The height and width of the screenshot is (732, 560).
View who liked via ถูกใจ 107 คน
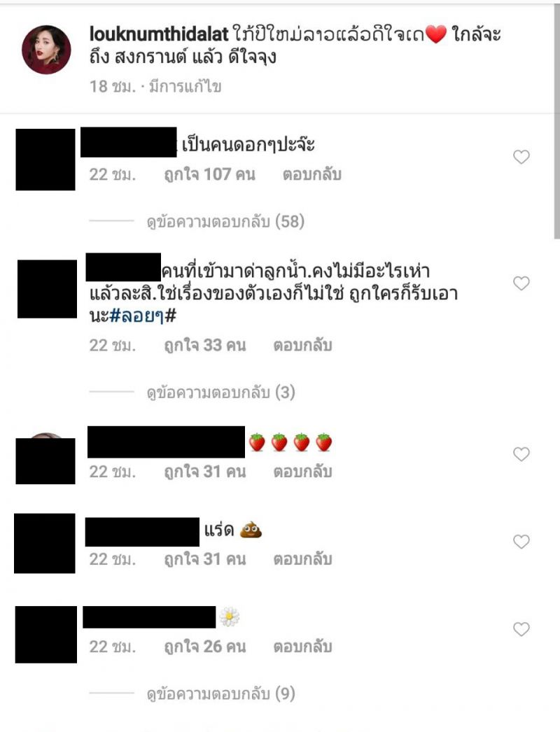click(210, 174)
